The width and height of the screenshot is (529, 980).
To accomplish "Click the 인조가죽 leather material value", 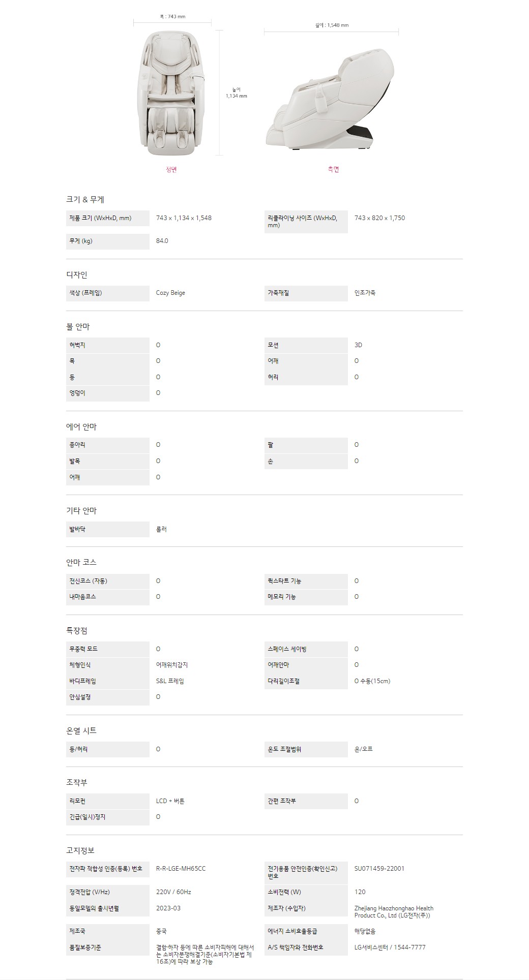I will 365,293.
